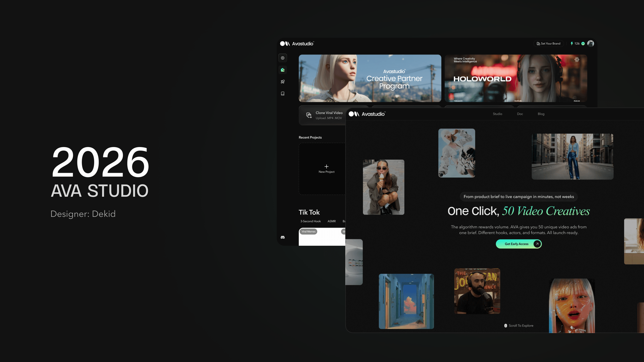Open the book icon in dashboard sidebar
Viewport: 644px width, 362px height.
(x=283, y=94)
